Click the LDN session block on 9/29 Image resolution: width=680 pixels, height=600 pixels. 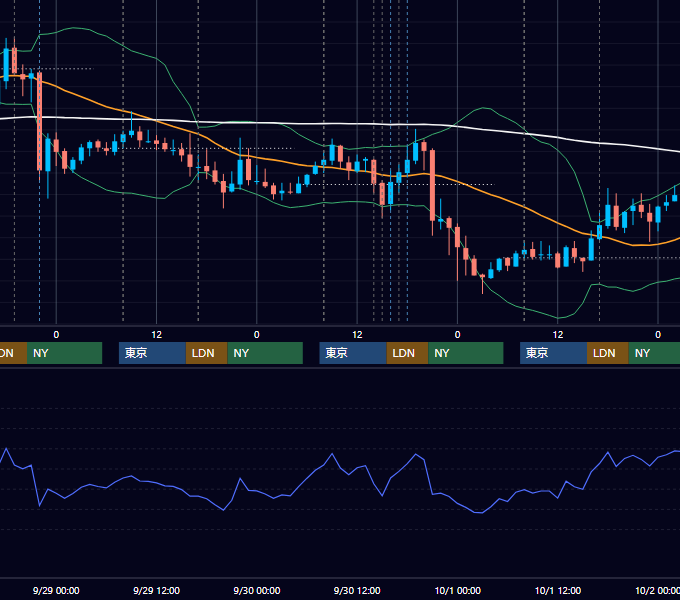206,353
